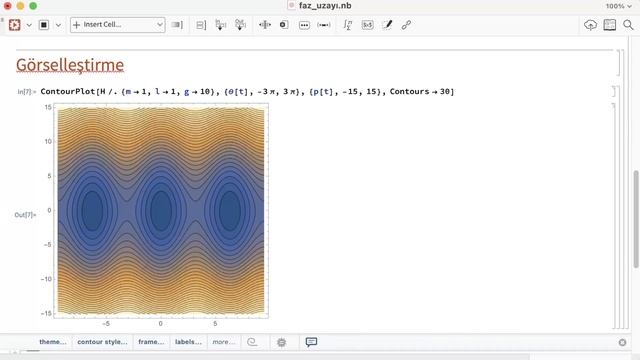Click the Evaluate cell run icon
The width and height of the screenshot is (640, 360).
[x=15, y=25]
